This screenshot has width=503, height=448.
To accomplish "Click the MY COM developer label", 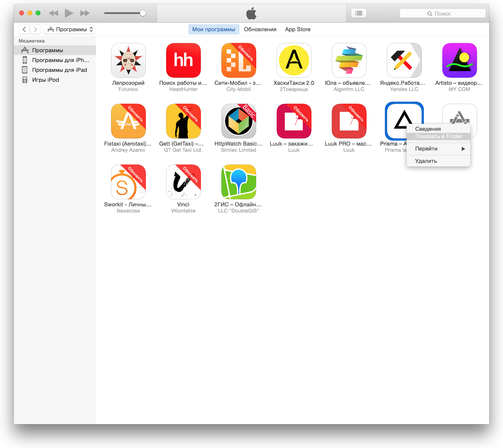I will click(x=460, y=89).
